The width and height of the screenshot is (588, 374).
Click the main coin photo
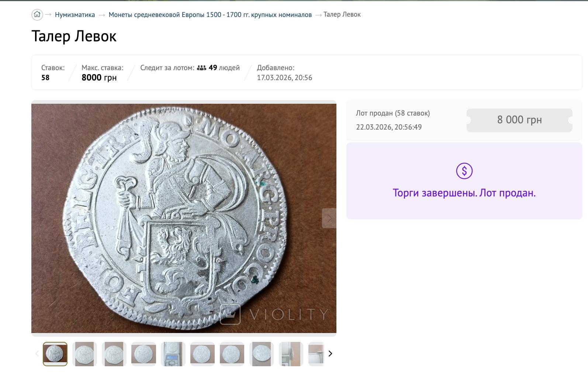177,218
